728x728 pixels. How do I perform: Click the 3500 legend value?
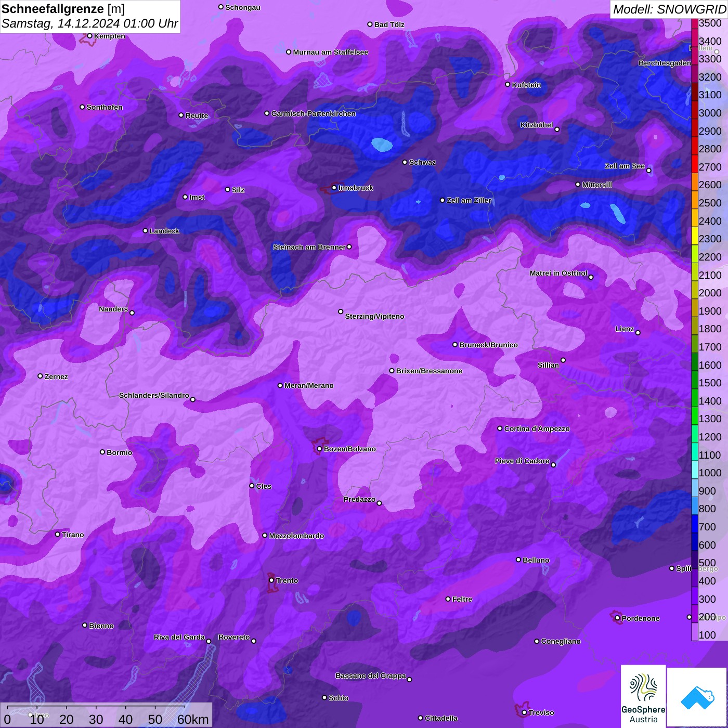[710, 23]
